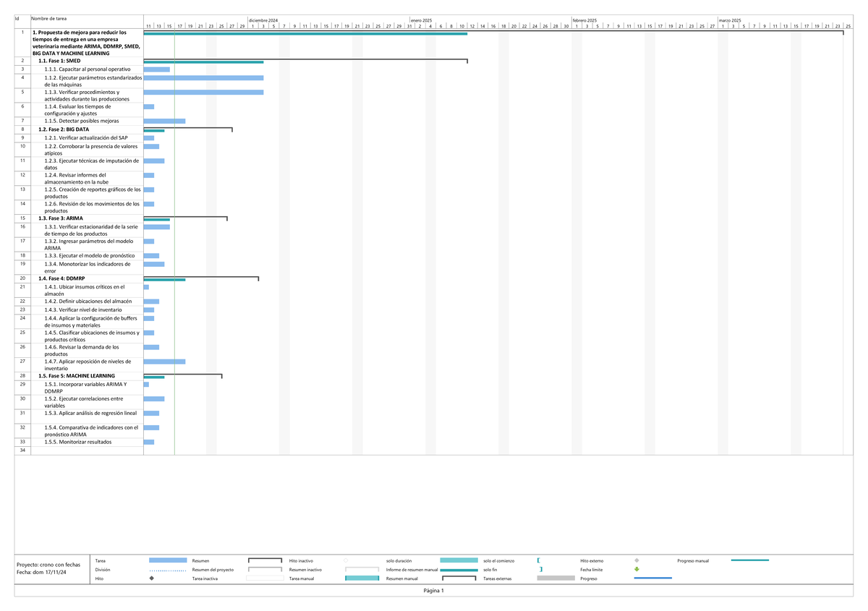This screenshot has width=868, height=611.
Task: Select task 1.5.5. Monitorizar resultados
Action: [79, 442]
